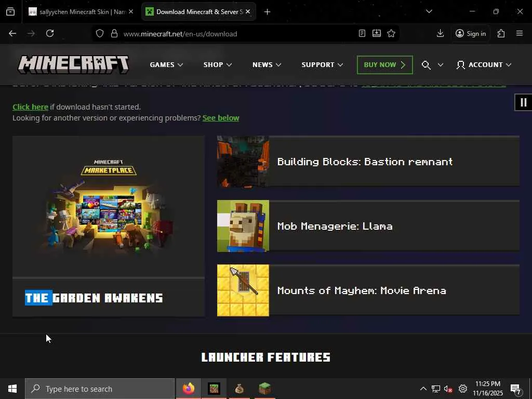
Task: Click the settings gear tray icon
Action: click(x=463, y=389)
